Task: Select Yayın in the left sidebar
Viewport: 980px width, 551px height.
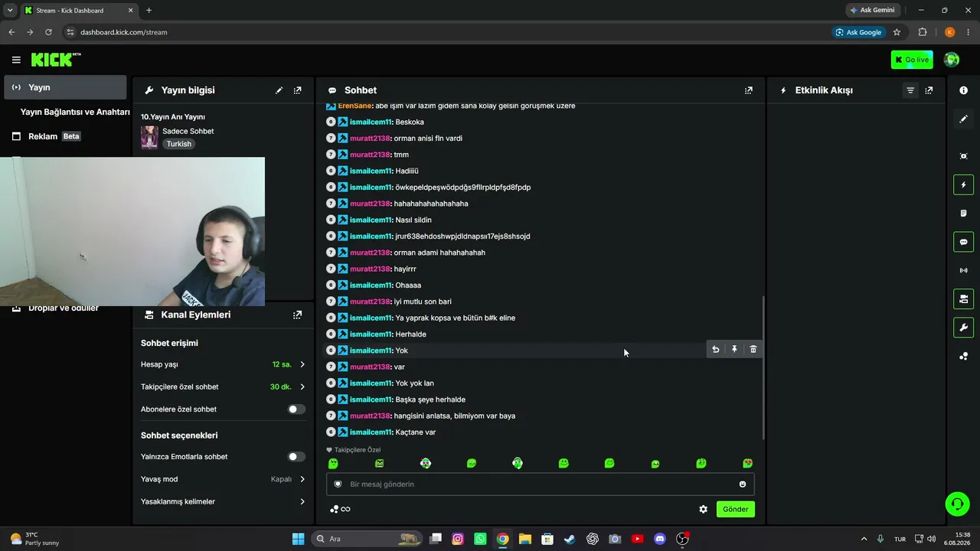Action: point(65,87)
